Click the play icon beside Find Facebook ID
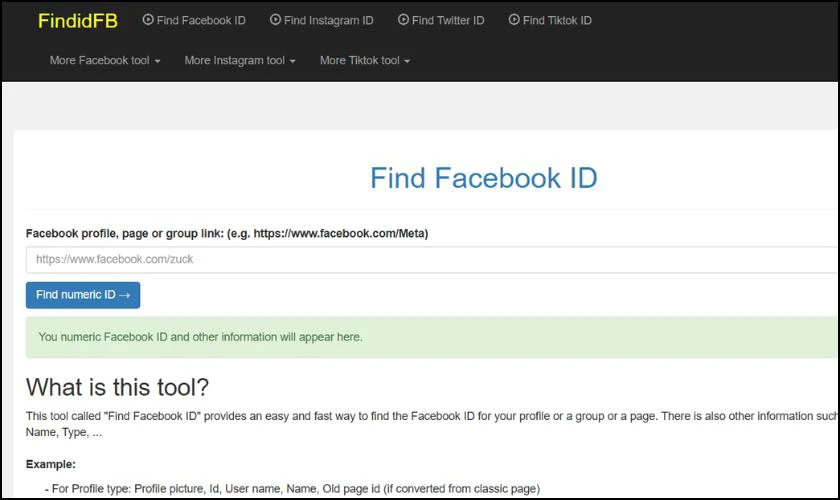Viewport: 840px width, 500px height. coord(148,20)
